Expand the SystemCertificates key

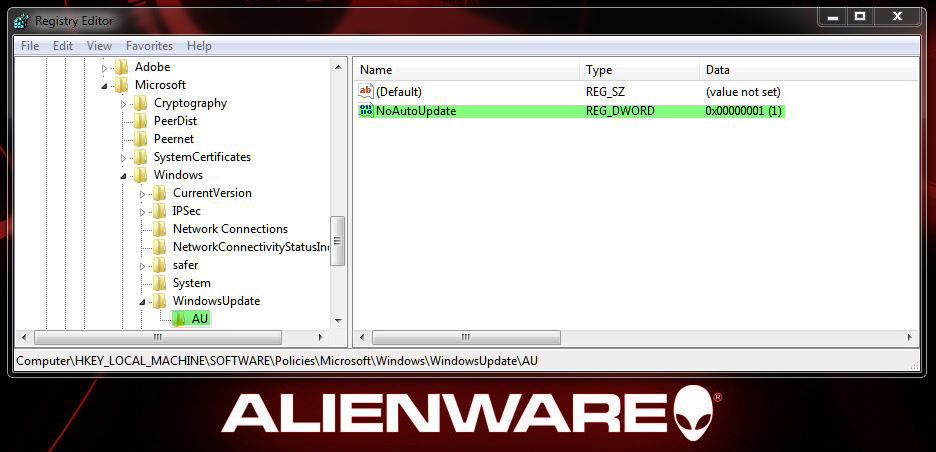pos(124,158)
